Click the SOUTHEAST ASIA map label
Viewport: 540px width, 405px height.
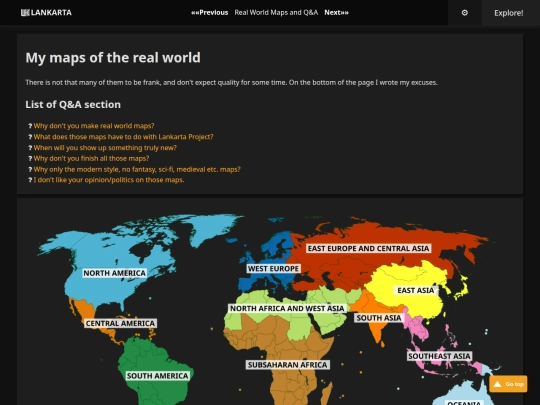click(439, 356)
